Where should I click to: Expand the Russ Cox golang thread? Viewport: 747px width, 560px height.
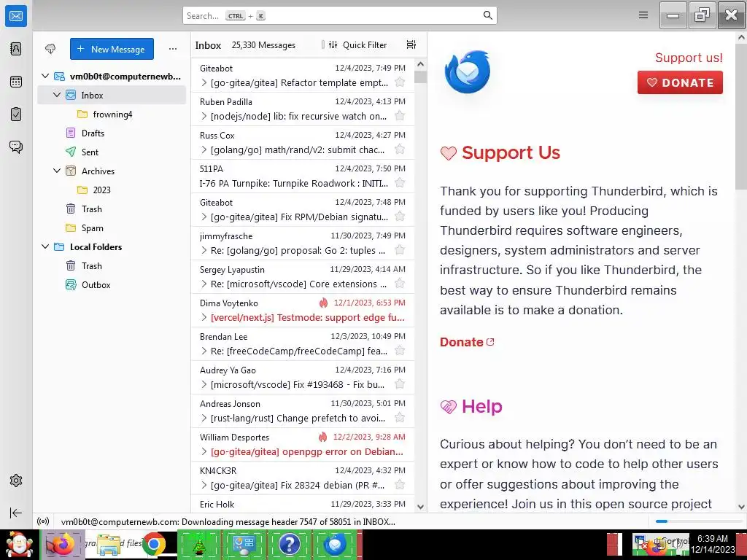coord(204,150)
